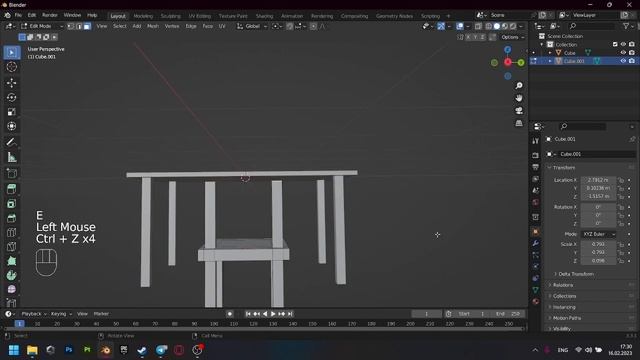Switch to the Modeling workspace tab

coord(143,16)
